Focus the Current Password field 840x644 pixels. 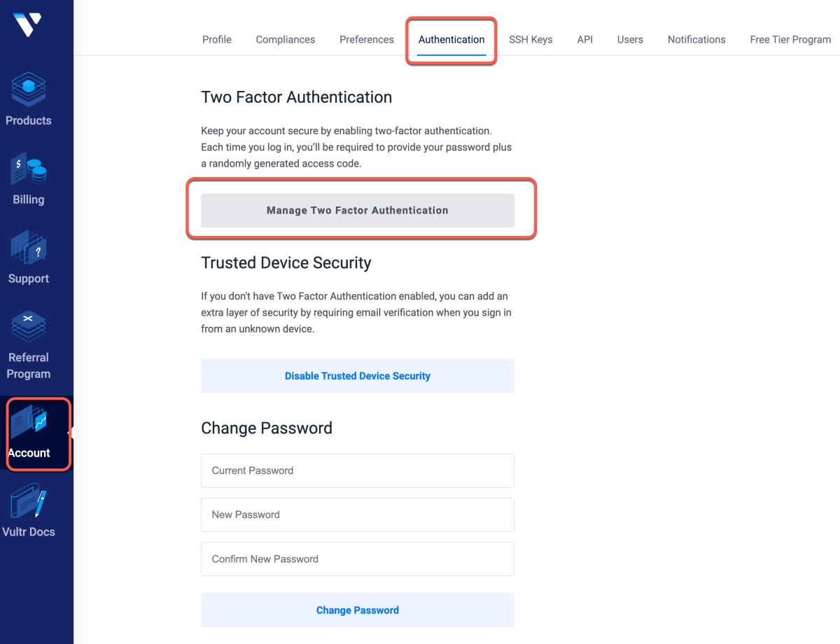358,470
